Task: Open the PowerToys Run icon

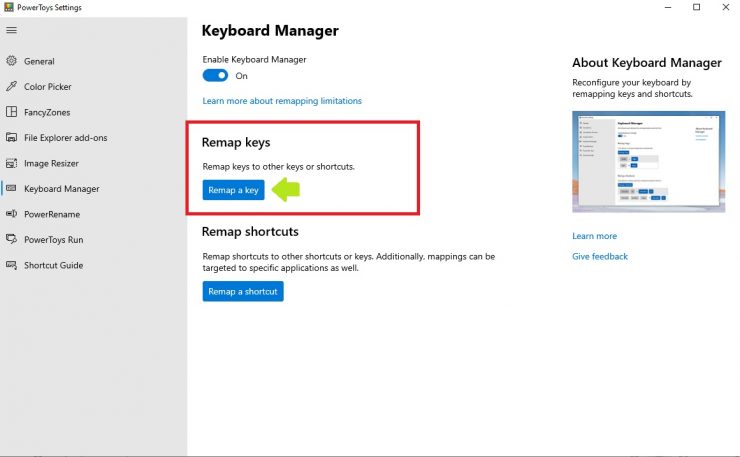Action: [x=12, y=240]
